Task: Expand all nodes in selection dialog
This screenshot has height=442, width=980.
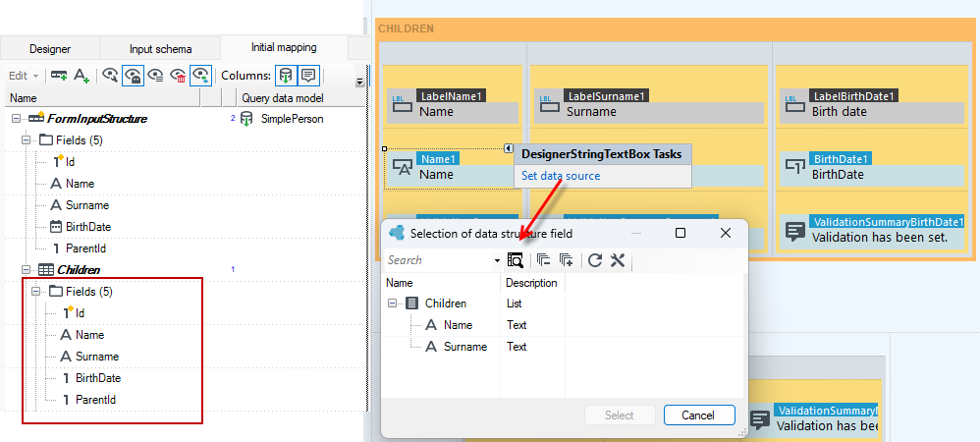Action: pyautogui.click(x=567, y=260)
